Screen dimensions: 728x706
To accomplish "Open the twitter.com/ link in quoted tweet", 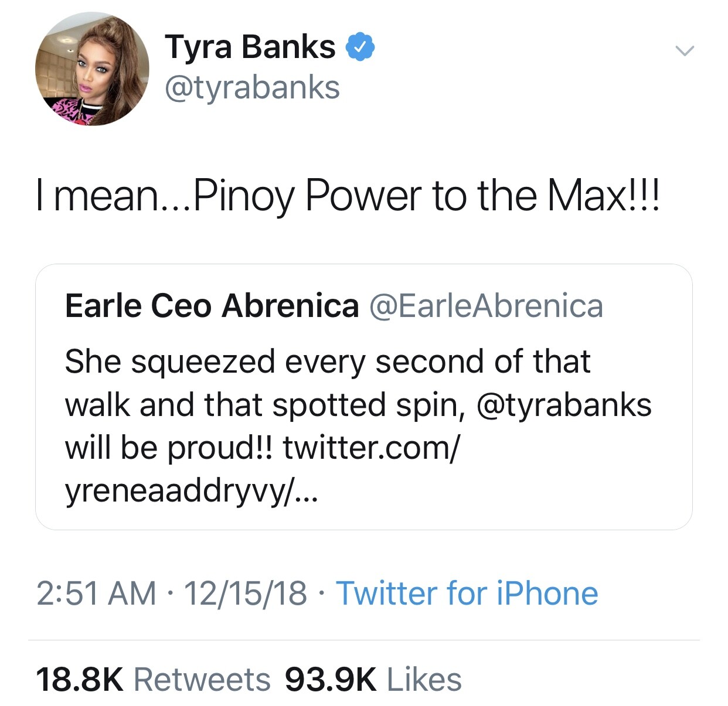I will (x=371, y=448).
